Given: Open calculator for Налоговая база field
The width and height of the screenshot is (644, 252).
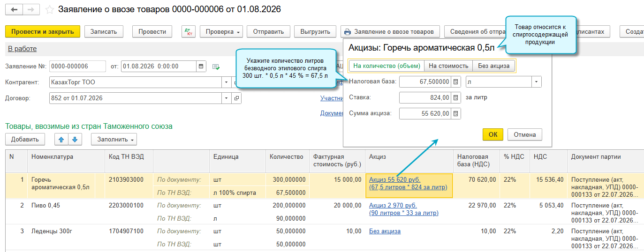Looking at the screenshot, I should coord(455,82).
